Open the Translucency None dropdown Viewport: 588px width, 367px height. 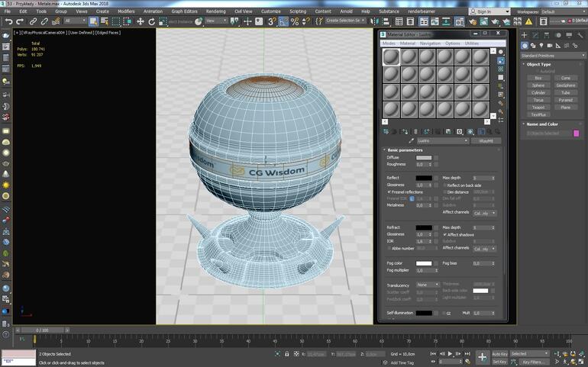tap(428, 285)
